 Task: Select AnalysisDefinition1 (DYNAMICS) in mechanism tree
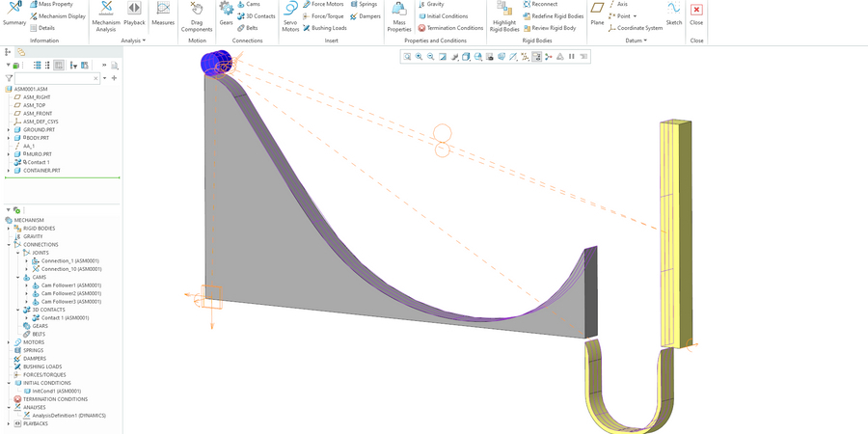pyautogui.click(x=68, y=416)
